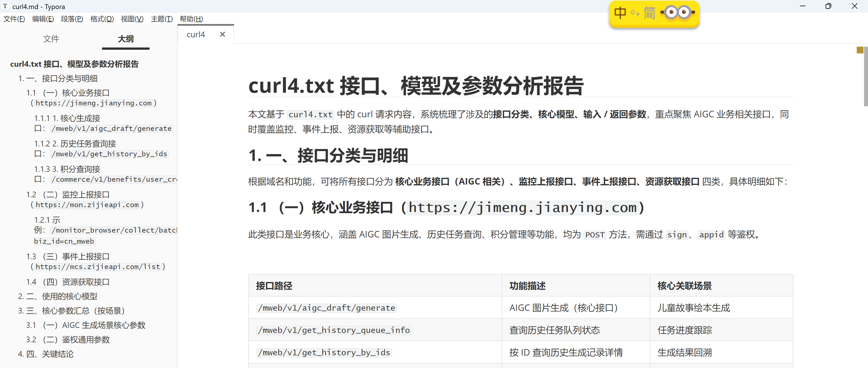
Task: Minimize the Typora window
Action: pos(803,6)
